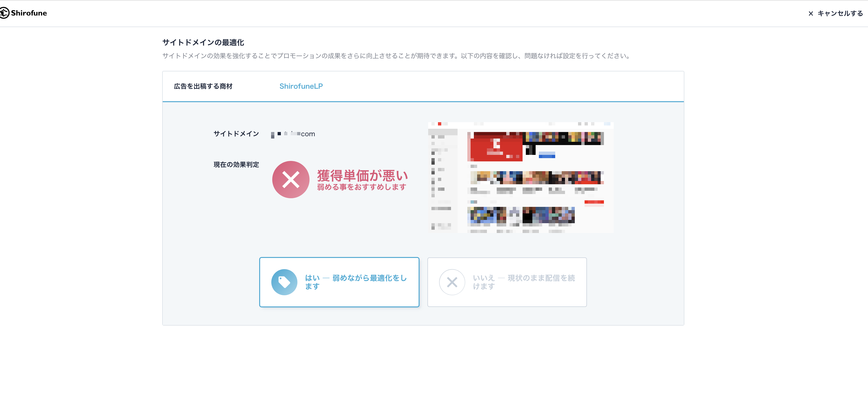Click the Shirofune brand name text
Image resolution: width=868 pixels, height=410 pixels.
coord(29,13)
